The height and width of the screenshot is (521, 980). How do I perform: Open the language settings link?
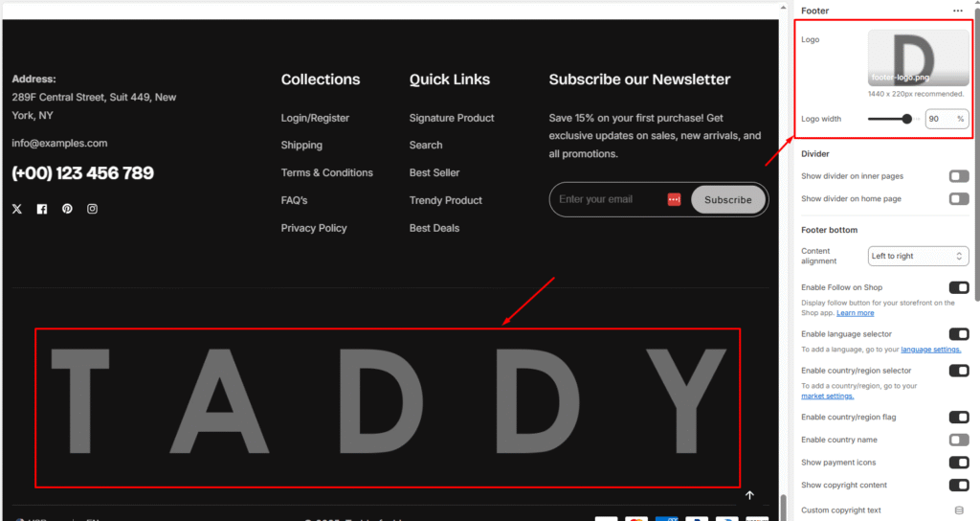(x=930, y=350)
